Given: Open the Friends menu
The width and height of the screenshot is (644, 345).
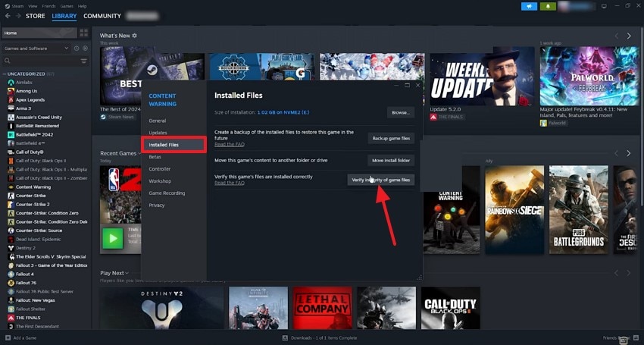Looking at the screenshot, I should click(49, 6).
